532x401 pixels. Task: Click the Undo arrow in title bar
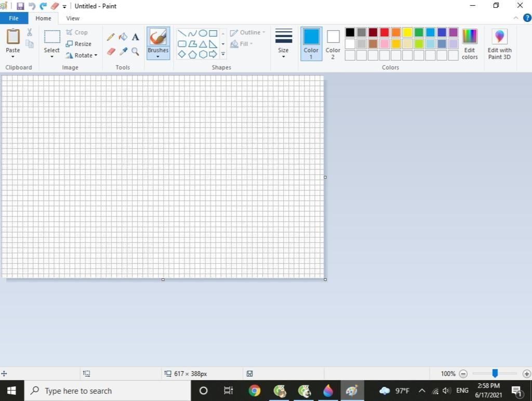pos(32,6)
